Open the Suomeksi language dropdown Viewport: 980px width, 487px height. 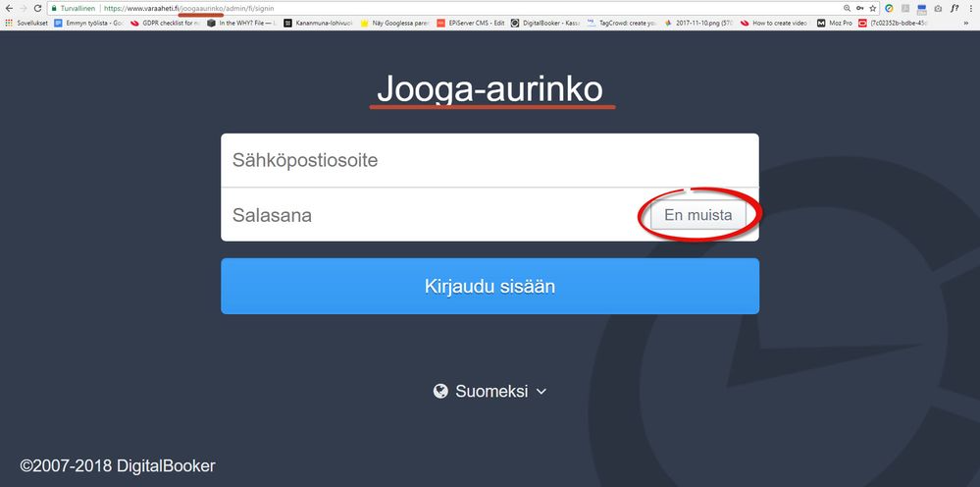pos(490,392)
